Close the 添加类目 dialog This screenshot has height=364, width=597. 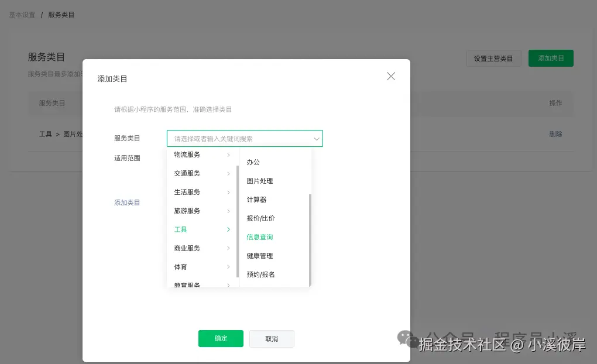pos(390,76)
